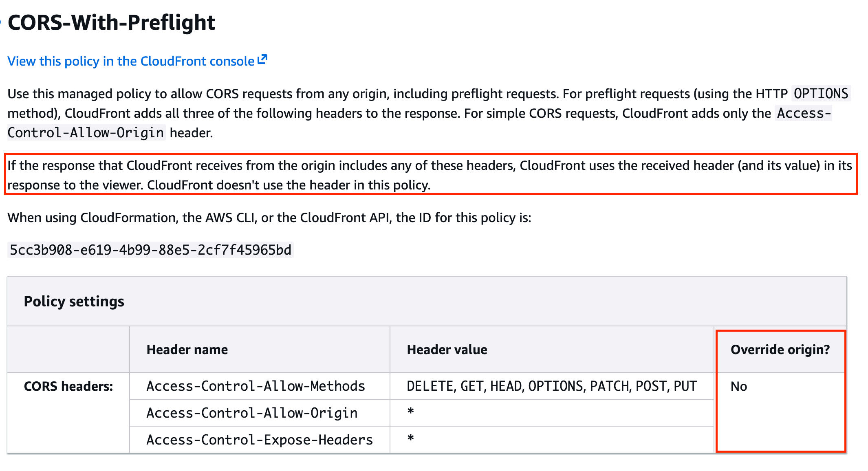Click the external link icon beside CloudFront console
868x471 pixels.
263,59
